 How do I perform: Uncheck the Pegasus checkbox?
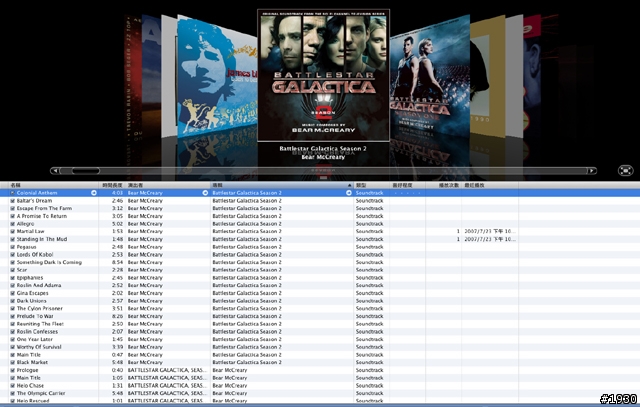(x=12, y=247)
